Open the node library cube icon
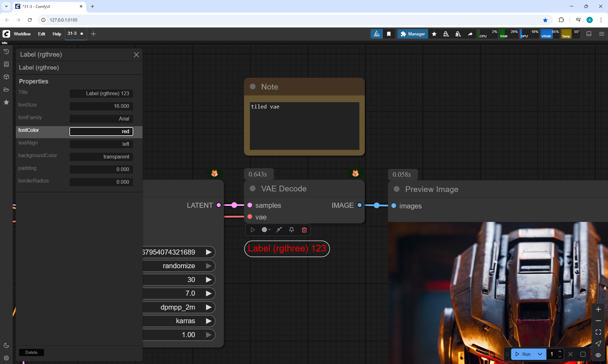The image size is (608, 364). click(6, 77)
